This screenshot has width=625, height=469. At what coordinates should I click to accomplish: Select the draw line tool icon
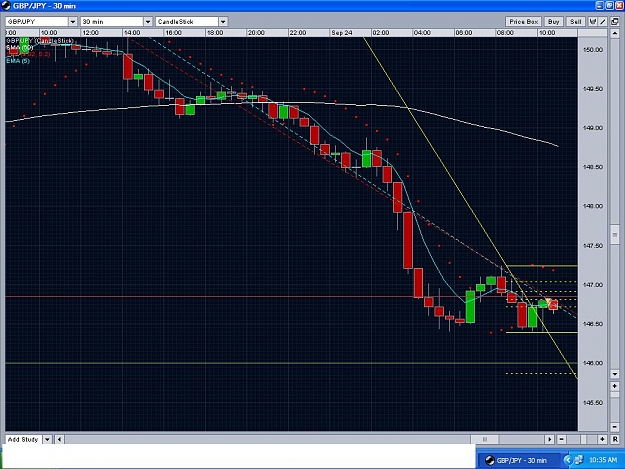coord(603,22)
